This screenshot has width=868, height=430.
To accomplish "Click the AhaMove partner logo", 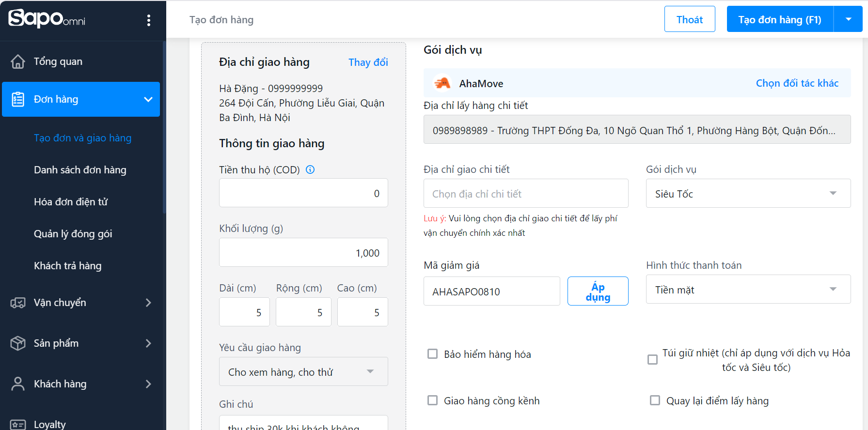I will (x=442, y=83).
